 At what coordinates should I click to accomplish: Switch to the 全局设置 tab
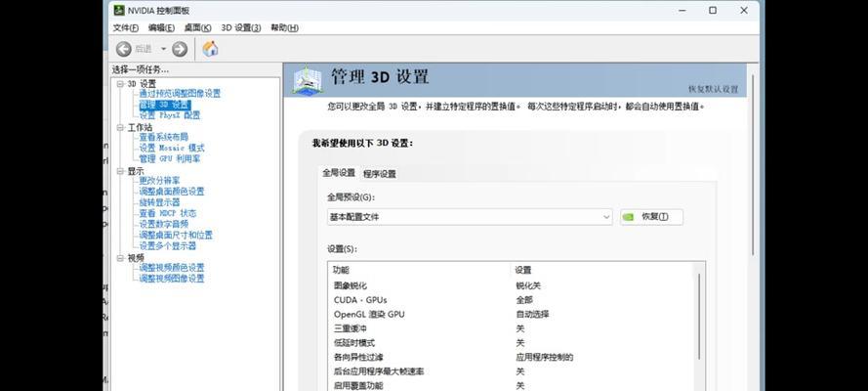[338, 173]
